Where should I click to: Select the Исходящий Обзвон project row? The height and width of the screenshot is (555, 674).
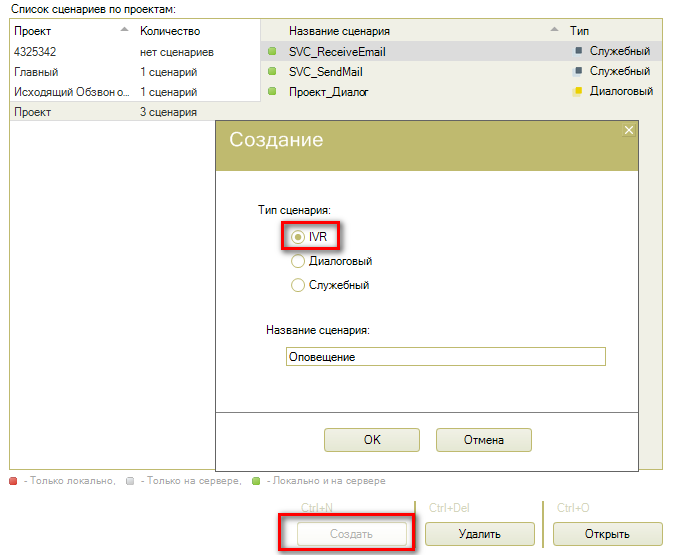click(70, 92)
